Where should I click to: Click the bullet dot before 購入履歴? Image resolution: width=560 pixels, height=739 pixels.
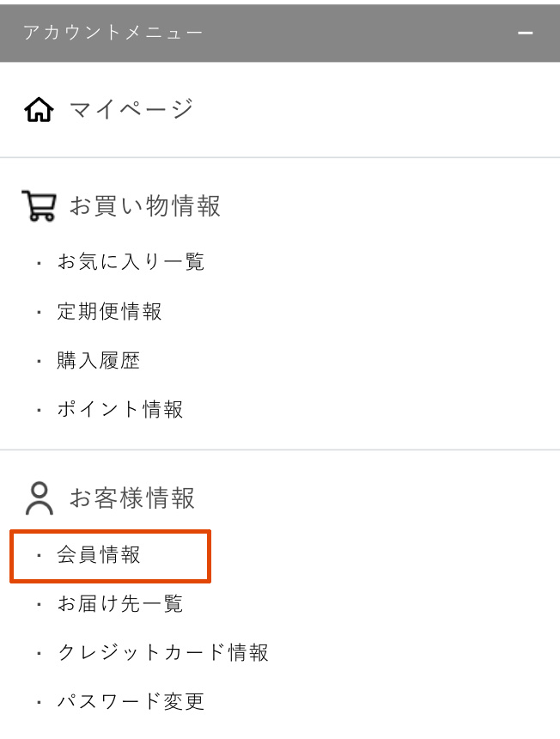coord(39,361)
